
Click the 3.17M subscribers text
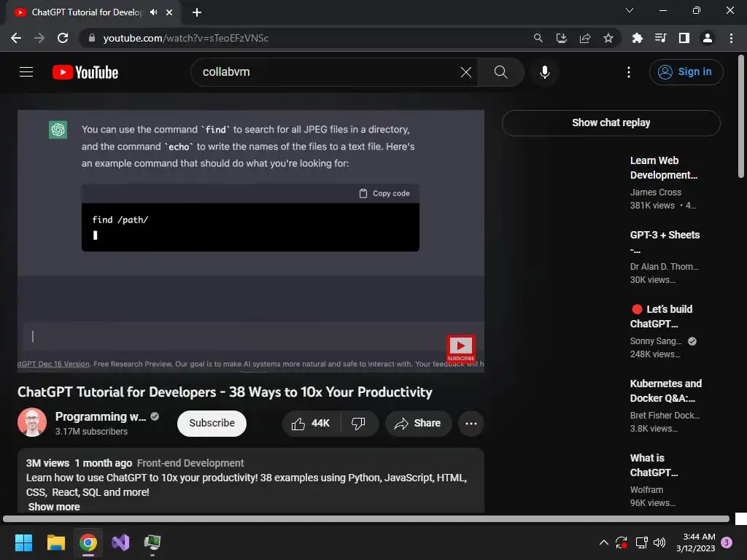91,432
